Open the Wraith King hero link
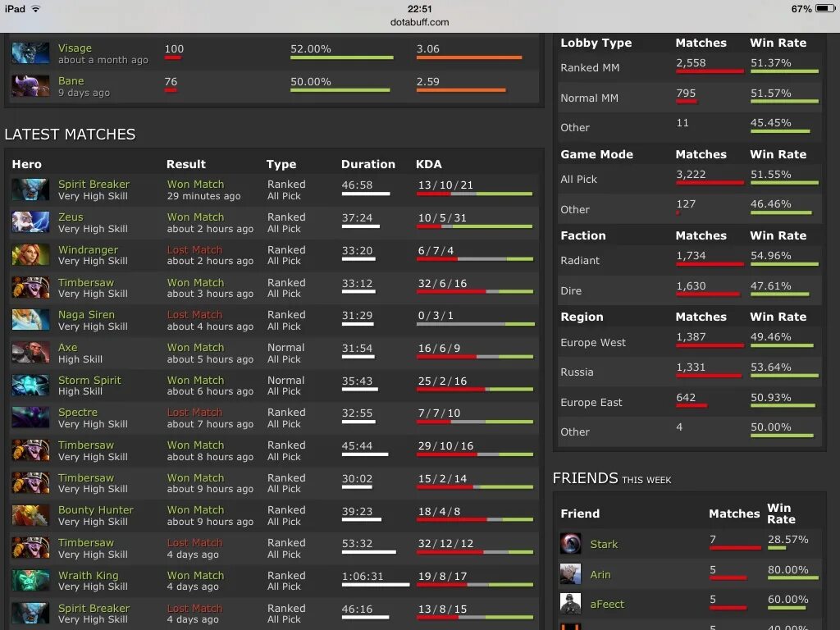Viewport: 840px width, 630px height. (x=88, y=575)
